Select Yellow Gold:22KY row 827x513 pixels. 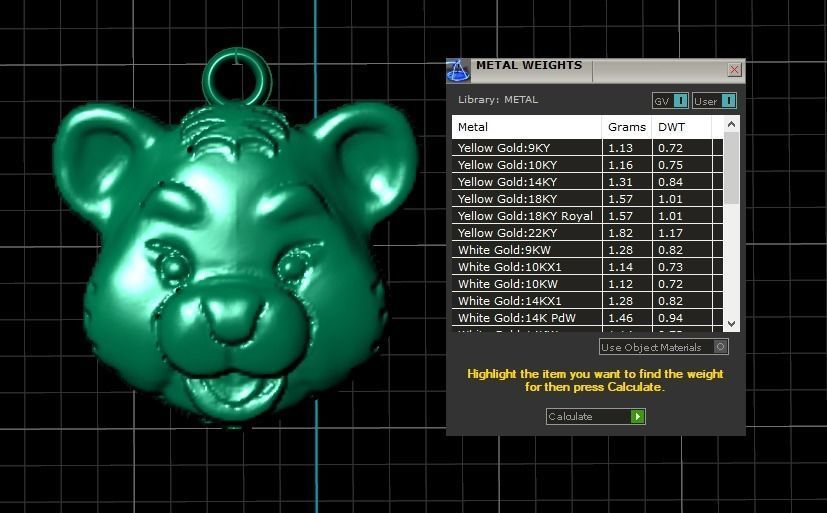click(526, 233)
